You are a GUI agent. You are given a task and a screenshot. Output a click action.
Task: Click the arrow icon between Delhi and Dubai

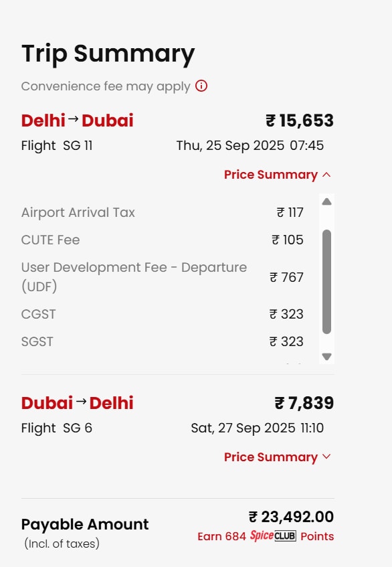point(73,119)
